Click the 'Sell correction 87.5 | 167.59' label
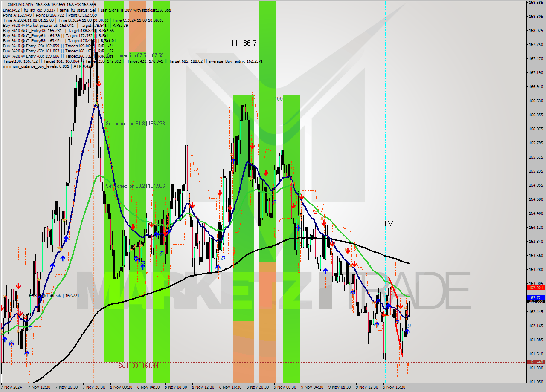Screen dimensions: 546x392 [135, 55]
